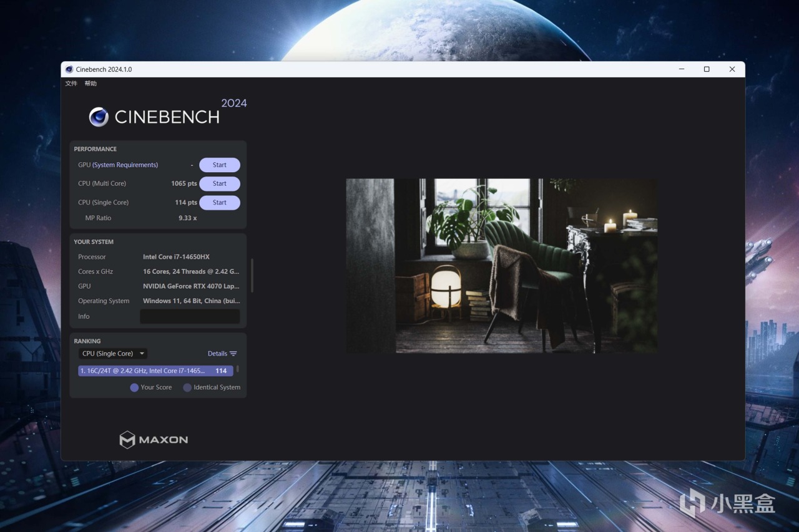Select the ranking entry scoring 114
Image resolution: width=799 pixels, height=532 pixels.
pos(155,371)
